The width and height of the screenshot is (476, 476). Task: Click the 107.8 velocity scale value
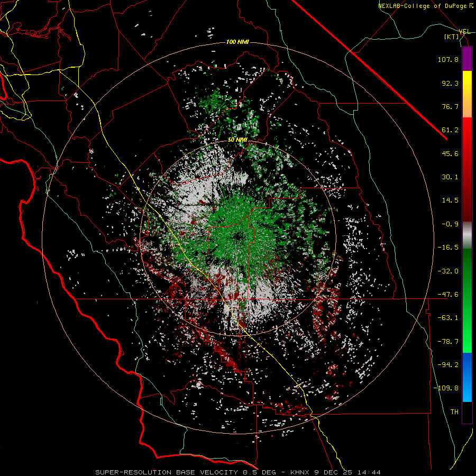click(448, 59)
